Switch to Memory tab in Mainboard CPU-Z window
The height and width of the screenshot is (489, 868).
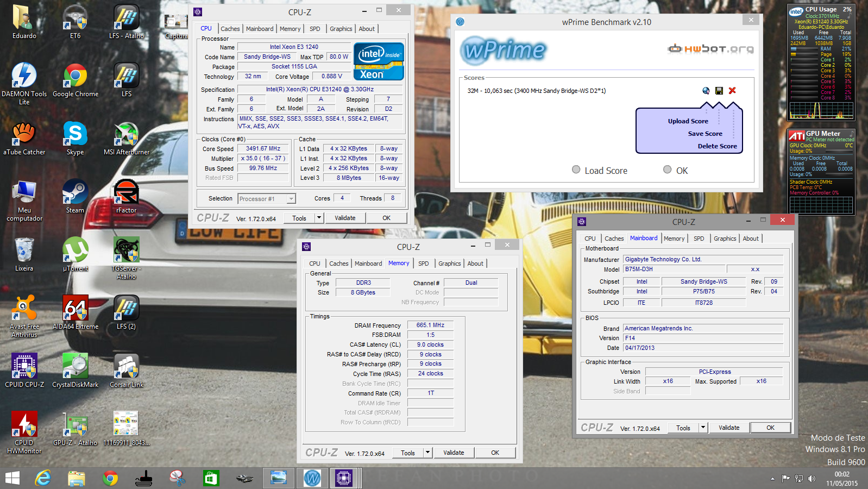coord(674,239)
